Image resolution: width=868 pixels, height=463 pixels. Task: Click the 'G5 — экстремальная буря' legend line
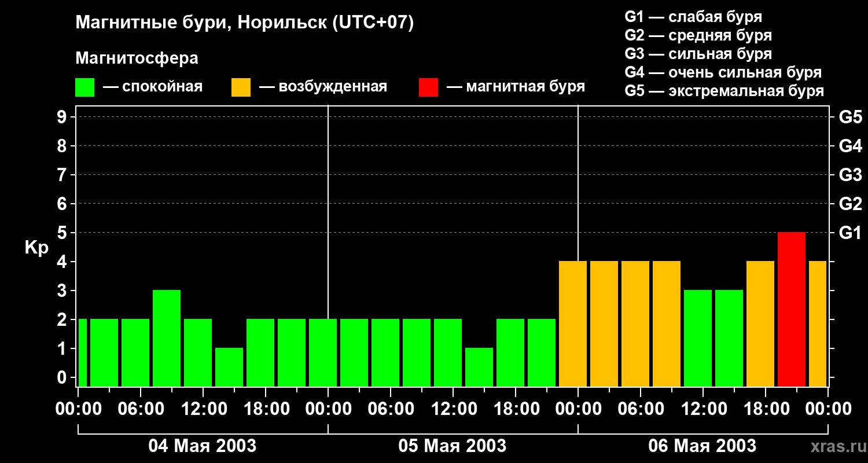(x=724, y=91)
